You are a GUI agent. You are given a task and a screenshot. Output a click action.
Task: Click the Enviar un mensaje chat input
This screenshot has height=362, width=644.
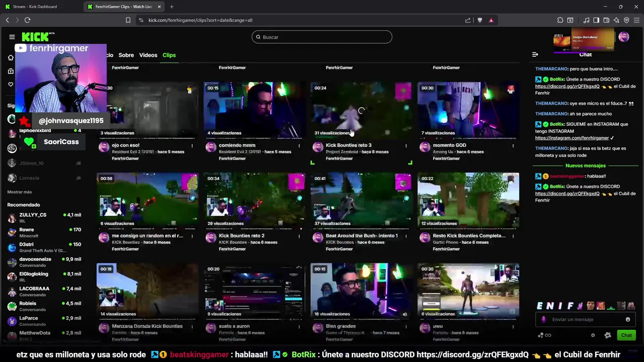pyautogui.click(x=585, y=319)
